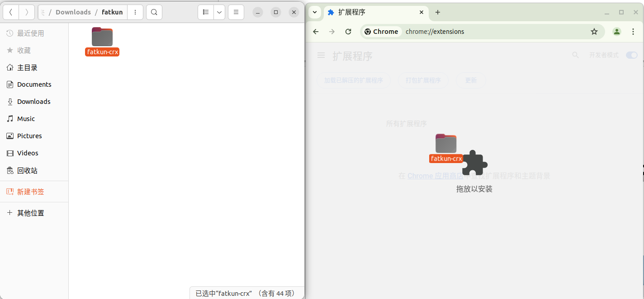Click the 加载已解压的扩展程序 button
The height and width of the screenshot is (299, 644).
tap(353, 80)
